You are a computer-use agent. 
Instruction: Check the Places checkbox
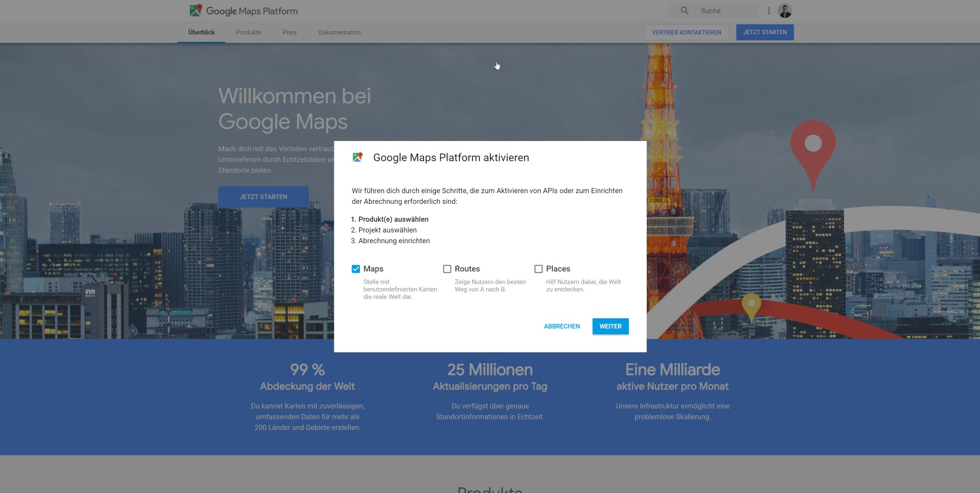pyautogui.click(x=538, y=269)
